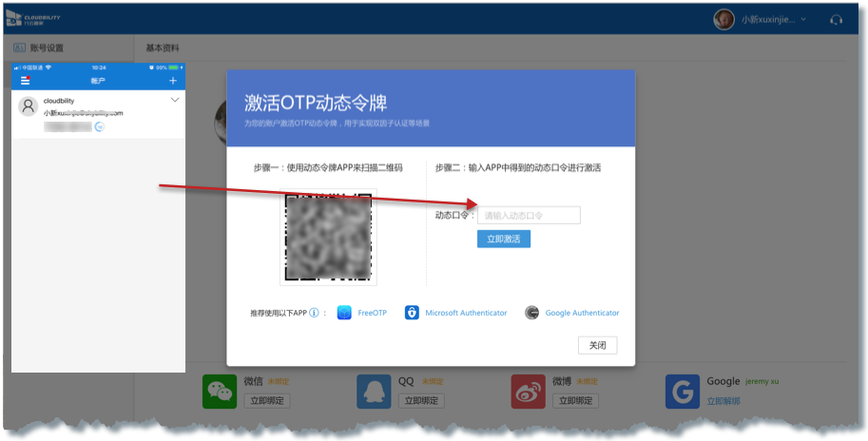Tap the plus icon in phone app
Viewport: 868px width, 441px height.
(x=172, y=81)
